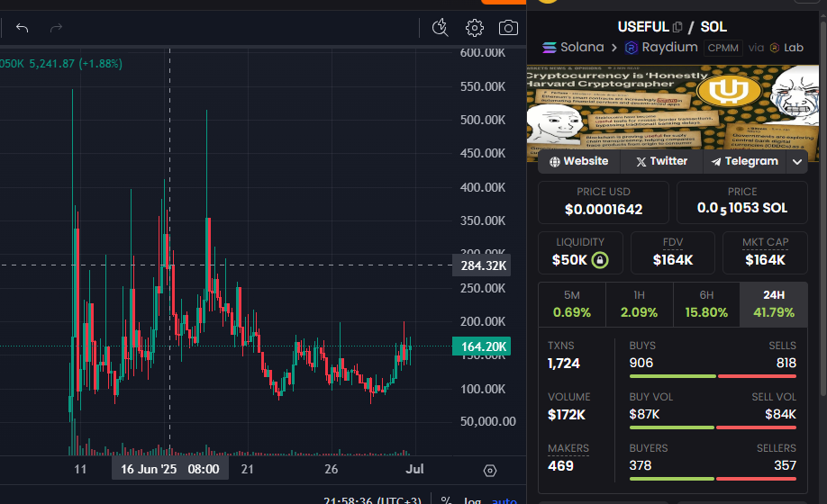Open chart settings gear
This screenshot has width=827, height=504.
pos(474,28)
